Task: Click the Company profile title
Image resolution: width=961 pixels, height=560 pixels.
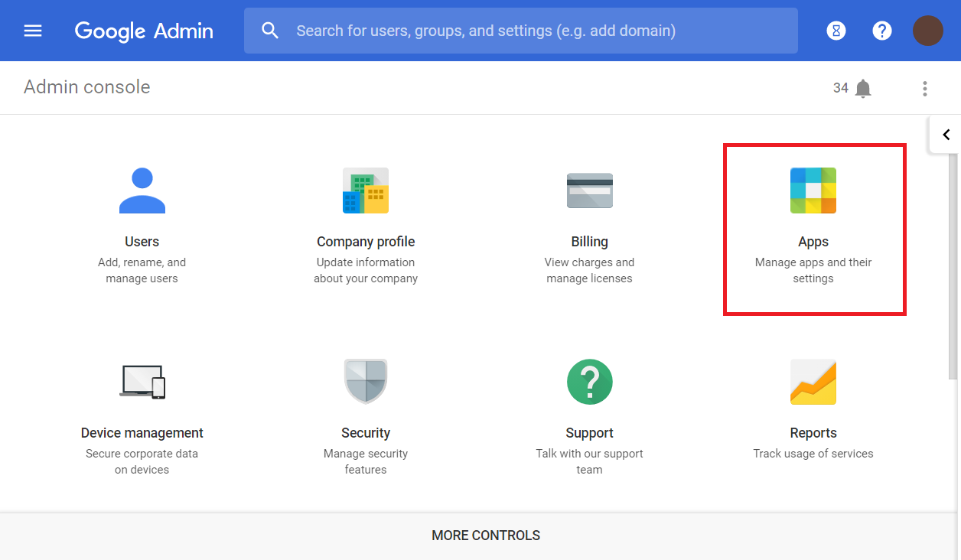Action: click(366, 242)
